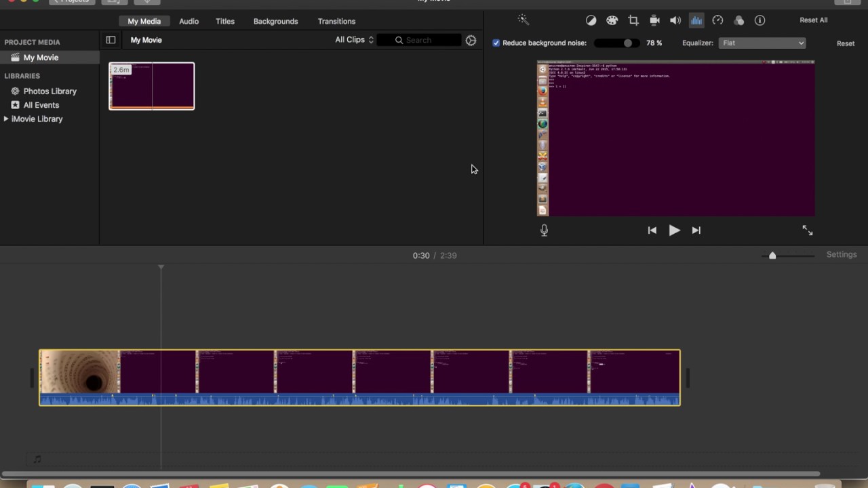Click the 78 % noise reduction value
The height and width of the screenshot is (488, 868).
(x=654, y=43)
